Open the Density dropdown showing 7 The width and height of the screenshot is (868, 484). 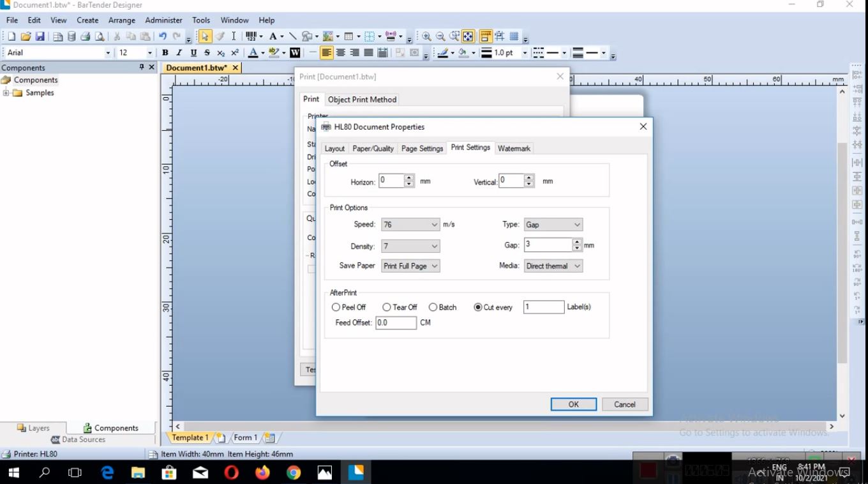point(410,246)
